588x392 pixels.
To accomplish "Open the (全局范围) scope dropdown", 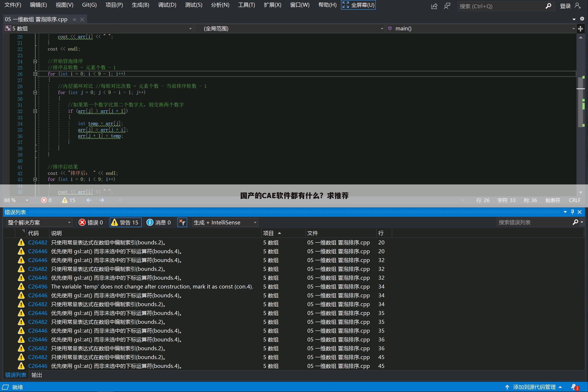I will point(382,28).
